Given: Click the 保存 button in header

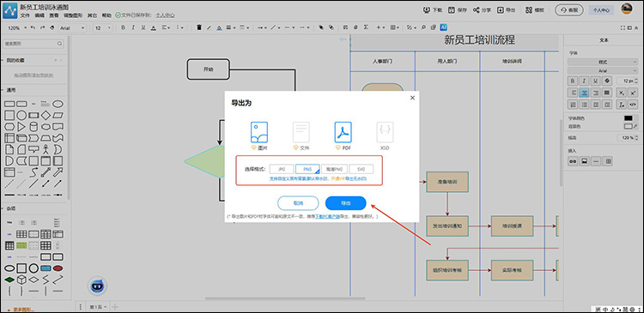Looking at the screenshot, I should click(458, 9).
